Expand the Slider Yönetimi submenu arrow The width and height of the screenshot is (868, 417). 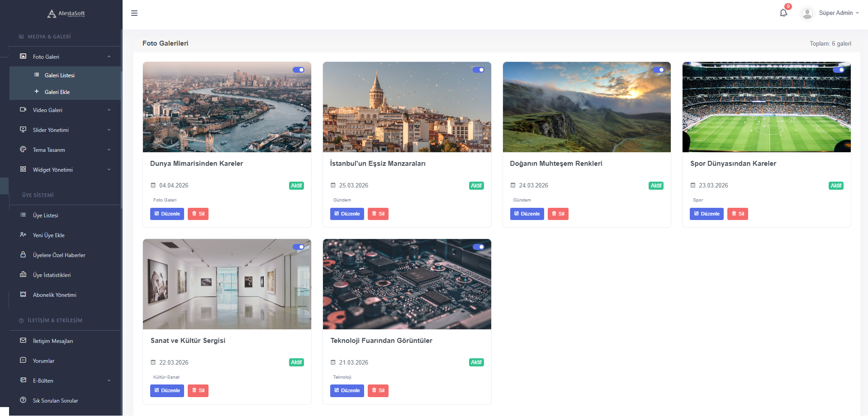[109, 130]
